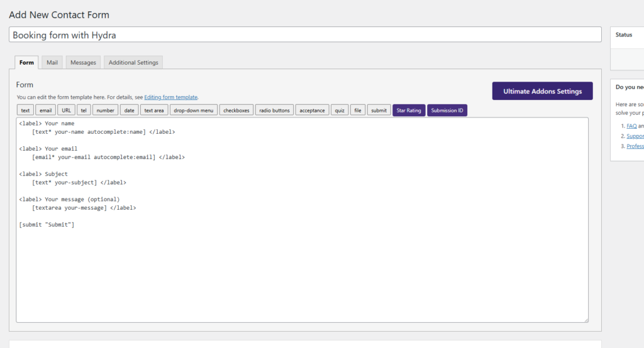Insert a URL tag

coord(67,111)
